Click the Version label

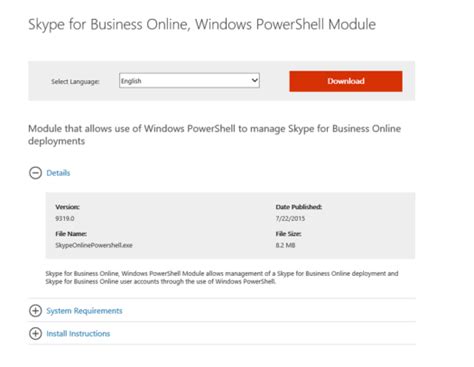(x=68, y=207)
